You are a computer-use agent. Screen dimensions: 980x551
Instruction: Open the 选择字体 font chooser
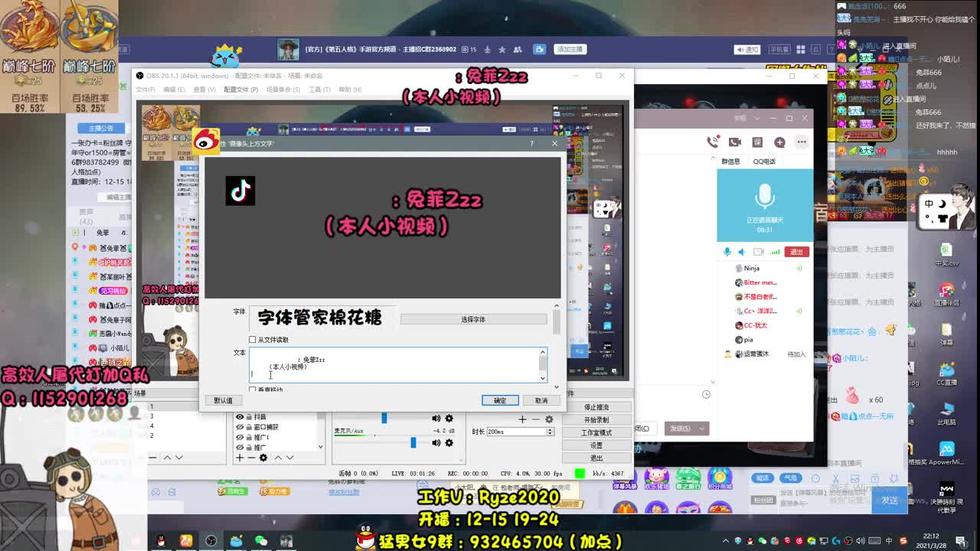473,319
